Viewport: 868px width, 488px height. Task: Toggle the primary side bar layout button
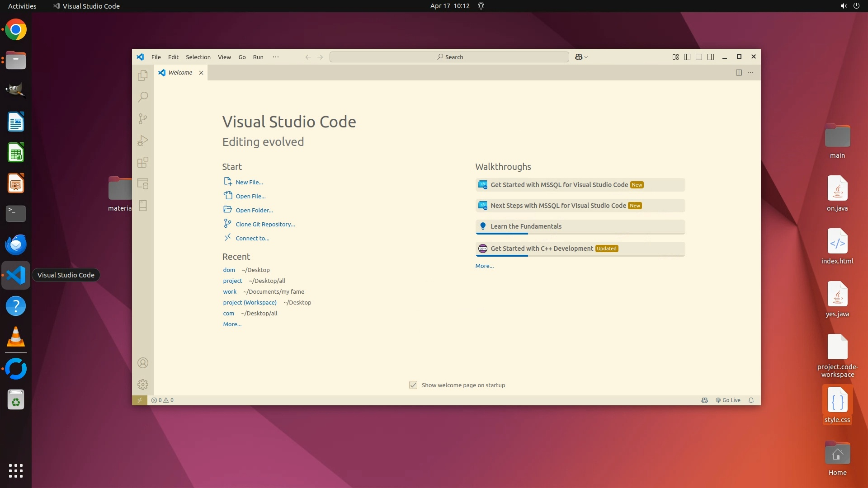pyautogui.click(x=687, y=57)
